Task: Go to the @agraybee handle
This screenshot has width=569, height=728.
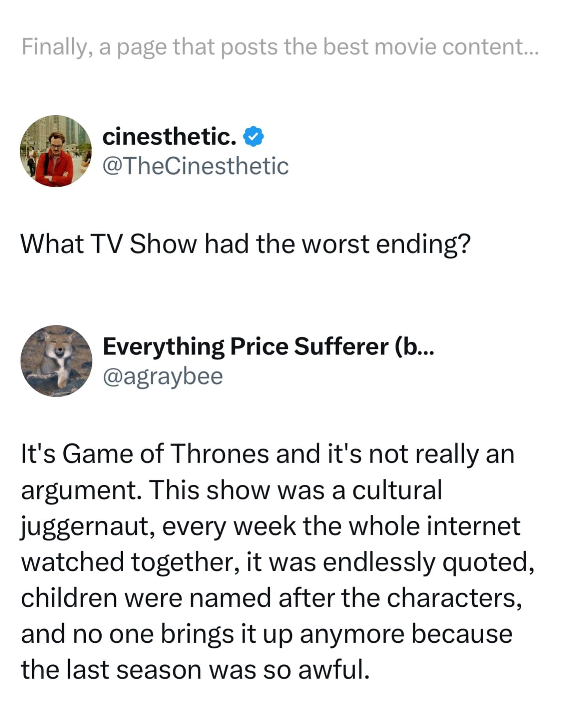Action: (163, 376)
